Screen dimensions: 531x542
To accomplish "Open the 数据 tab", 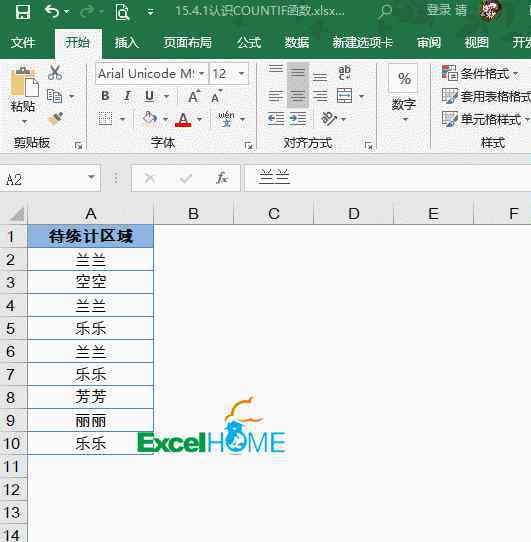I will (297, 43).
